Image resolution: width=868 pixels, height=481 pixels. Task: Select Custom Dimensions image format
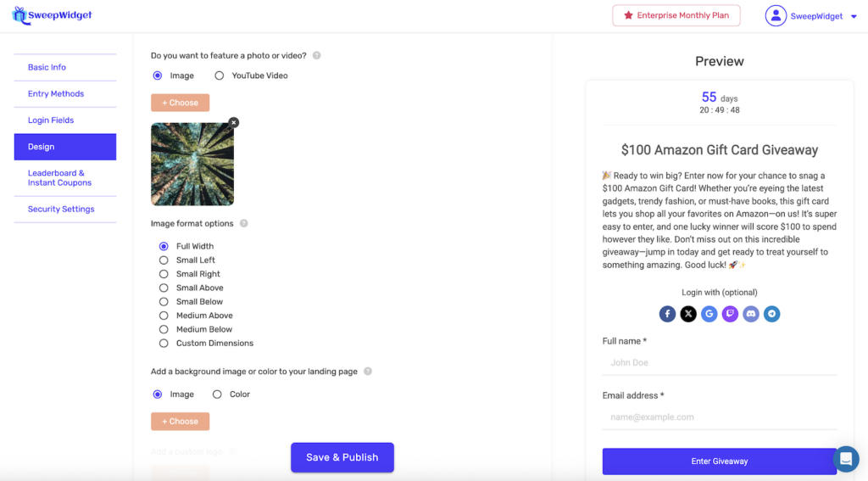coord(164,344)
